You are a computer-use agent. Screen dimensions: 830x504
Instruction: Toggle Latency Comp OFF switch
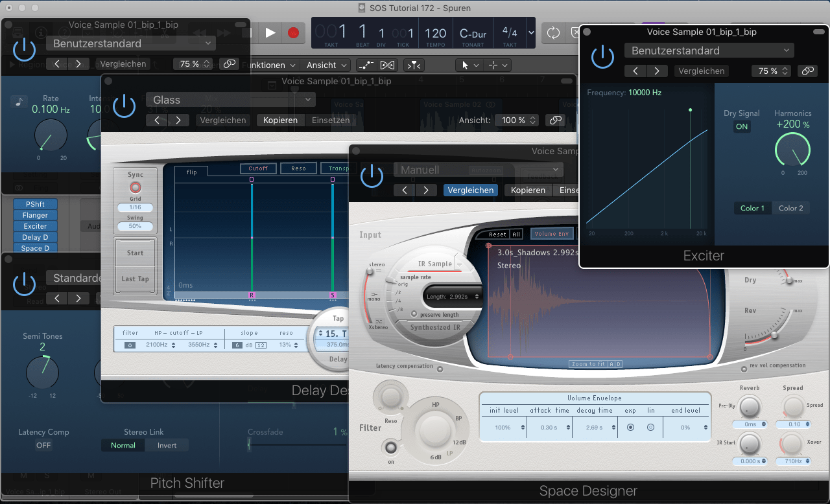click(43, 445)
